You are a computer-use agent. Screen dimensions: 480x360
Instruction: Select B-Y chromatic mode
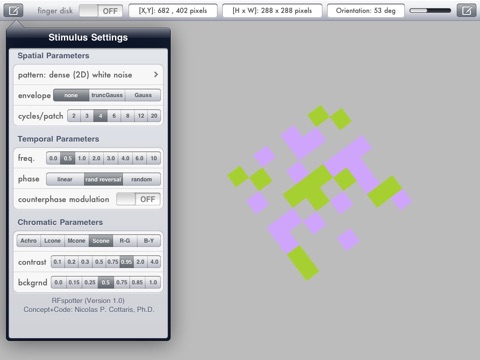pos(149,241)
